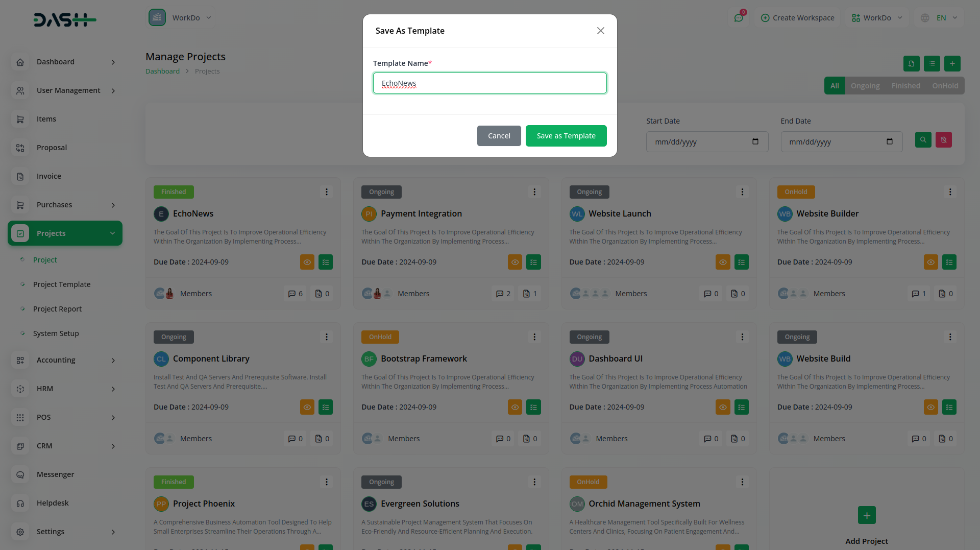Open System Setup submenu item
This screenshot has height=550, width=980.
click(x=56, y=333)
